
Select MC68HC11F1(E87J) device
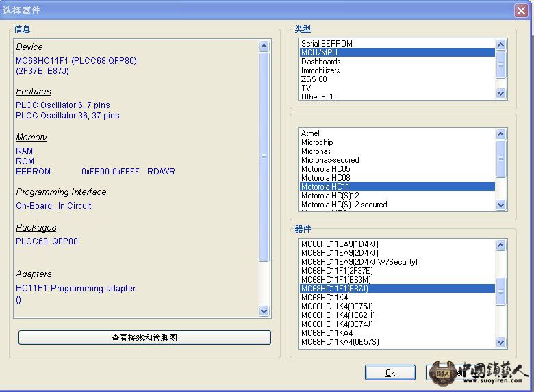[397, 288]
